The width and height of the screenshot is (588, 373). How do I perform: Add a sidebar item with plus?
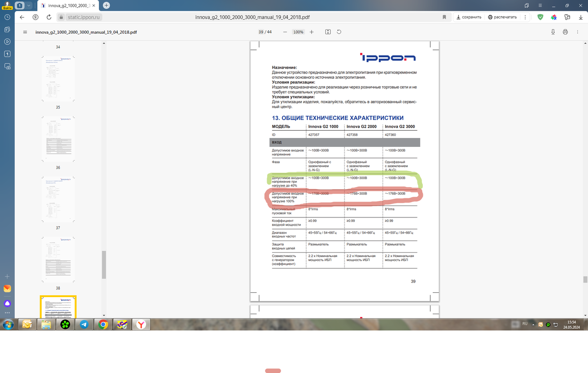click(7, 277)
